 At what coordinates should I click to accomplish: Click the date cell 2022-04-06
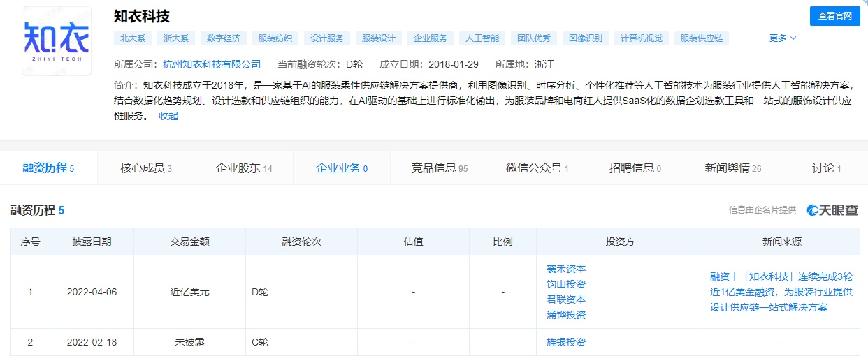click(92, 292)
